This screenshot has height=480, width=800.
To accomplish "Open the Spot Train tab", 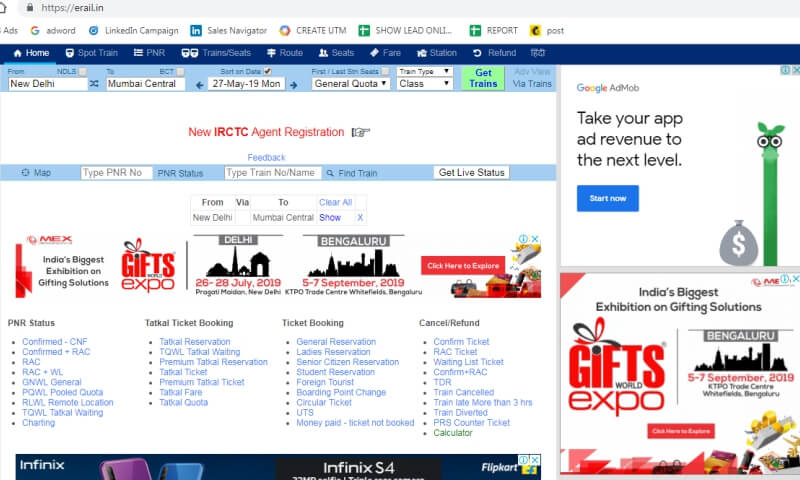I will [x=92, y=53].
